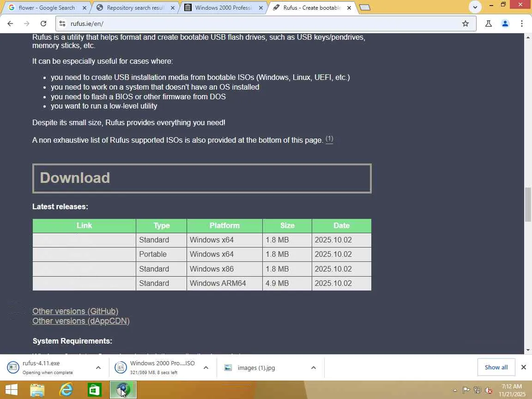Switch to Repository search results tab
Image resolution: width=532 pixels, height=399 pixels.
(x=135, y=7)
